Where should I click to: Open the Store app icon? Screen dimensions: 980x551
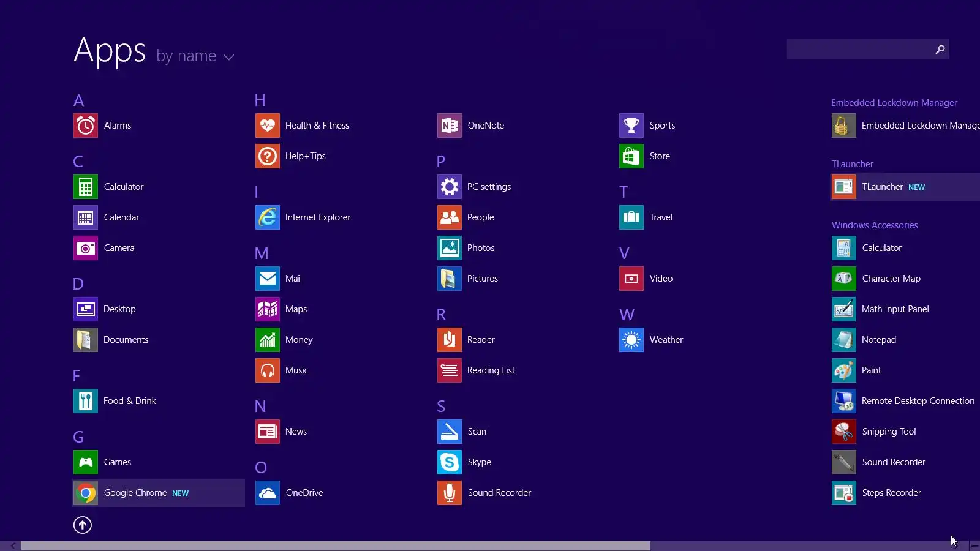pyautogui.click(x=631, y=156)
